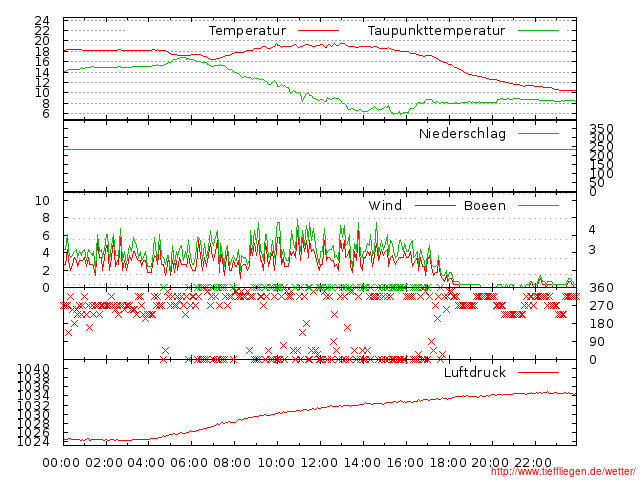Click the Boeen legend label

[x=485, y=205]
